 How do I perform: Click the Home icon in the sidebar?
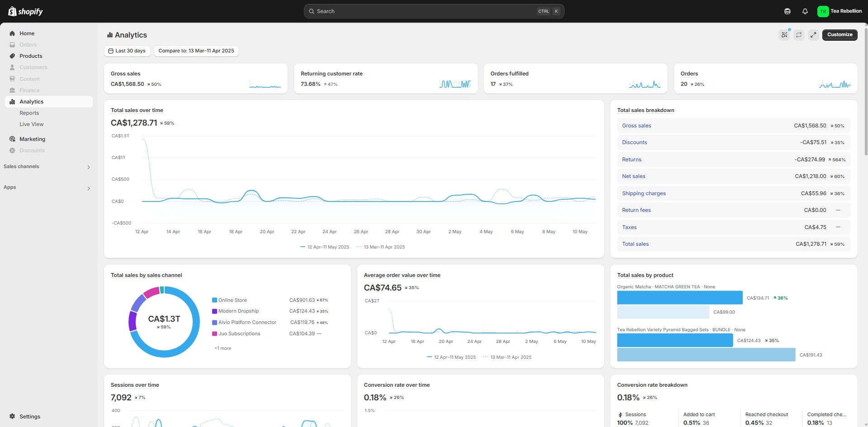pos(12,33)
